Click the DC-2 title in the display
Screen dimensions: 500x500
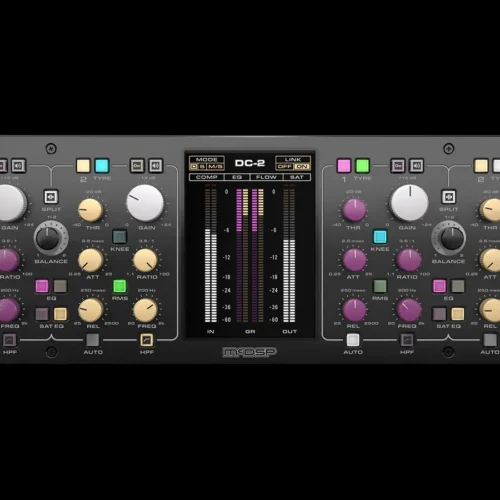click(x=250, y=163)
